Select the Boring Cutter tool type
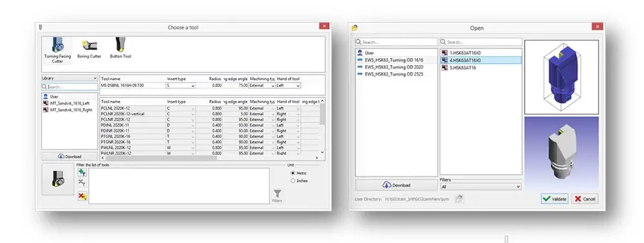Image resolution: width=644 pixels, height=243 pixels. [89, 49]
